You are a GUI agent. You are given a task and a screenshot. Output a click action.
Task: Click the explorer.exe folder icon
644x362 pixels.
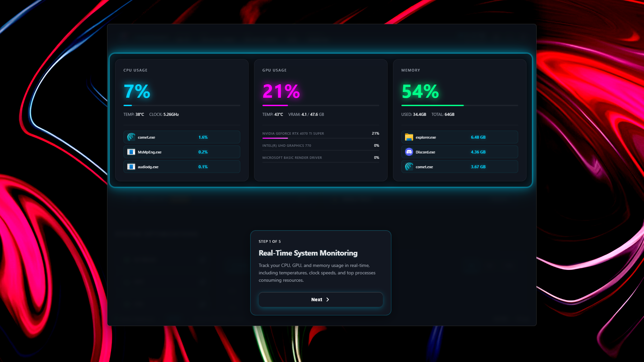click(x=408, y=137)
